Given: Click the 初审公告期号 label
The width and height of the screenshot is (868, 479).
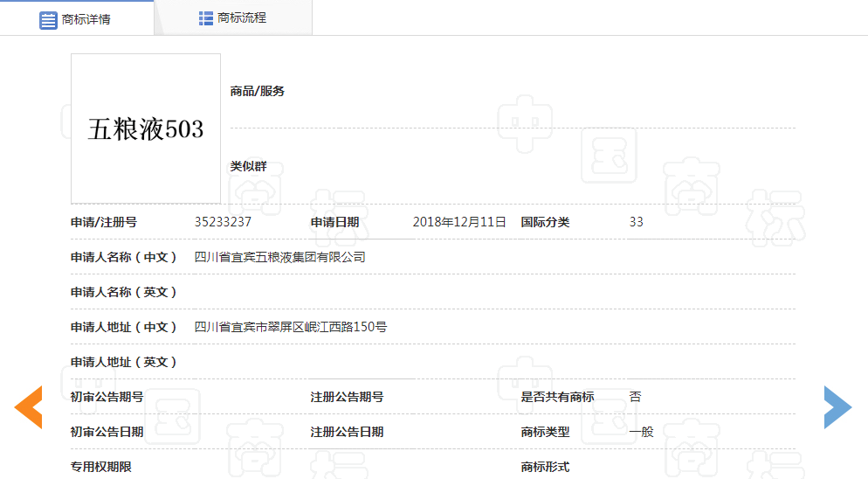Looking at the screenshot, I should pos(107,397).
